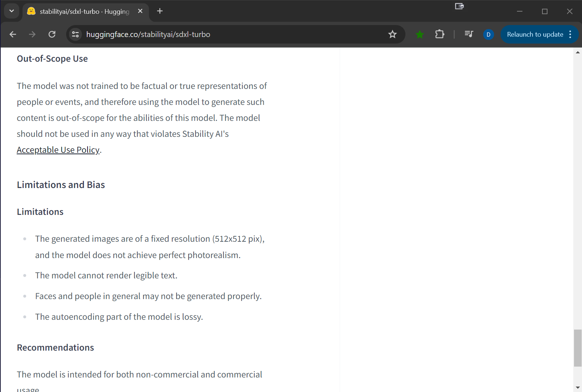
Task: Click Relaunch to update button
Action: point(535,34)
